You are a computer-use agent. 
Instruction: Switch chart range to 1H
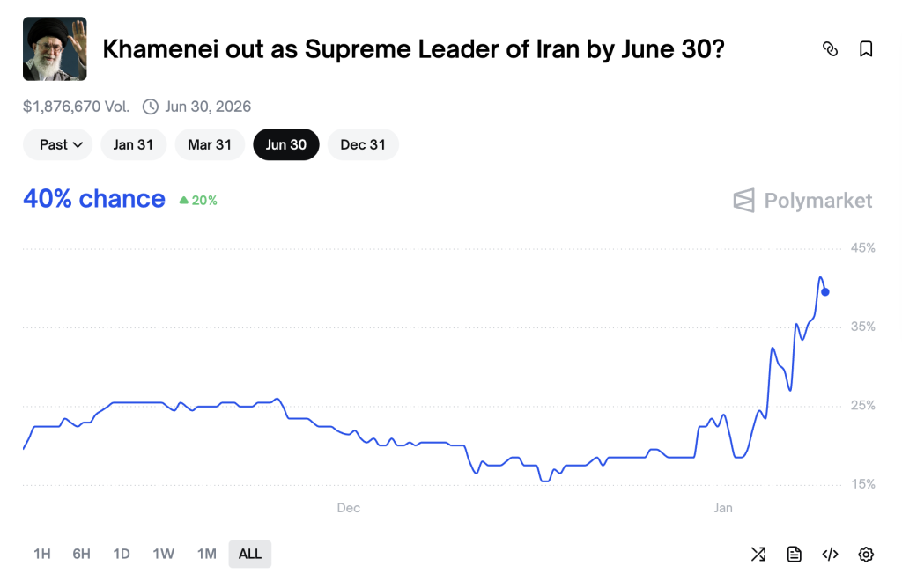[41, 554]
